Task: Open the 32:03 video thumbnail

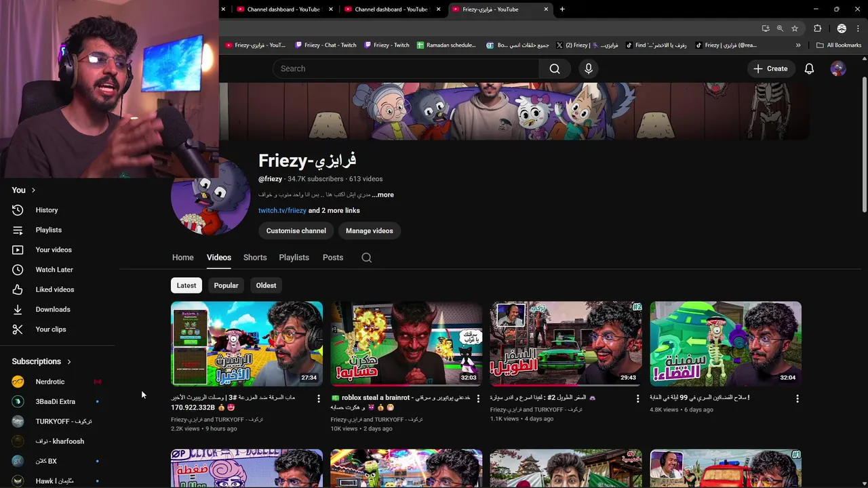Action: 406,344
